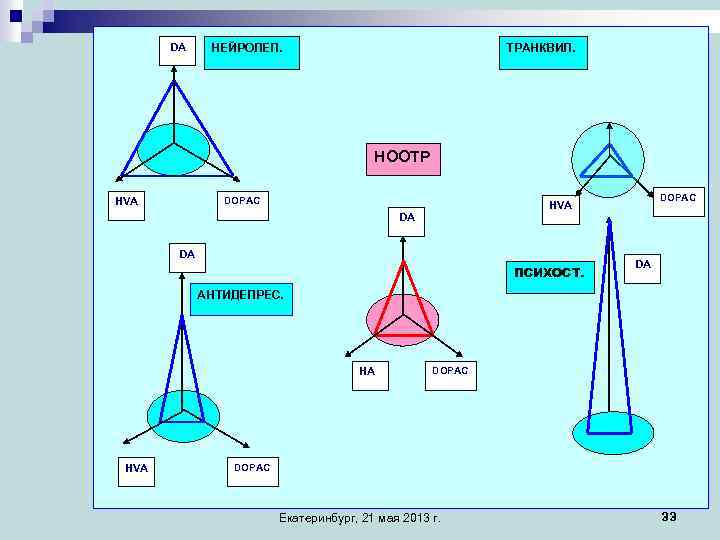The height and width of the screenshot is (540, 720).
Task: Select the DOPAC box of the tranquilizer diagram
Action: point(679,202)
